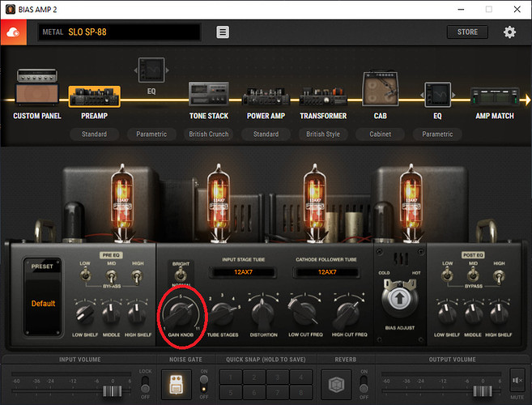Screen dimensions: 532x405
Task: Open the Noise Gate pedal icon
Action: point(176,385)
